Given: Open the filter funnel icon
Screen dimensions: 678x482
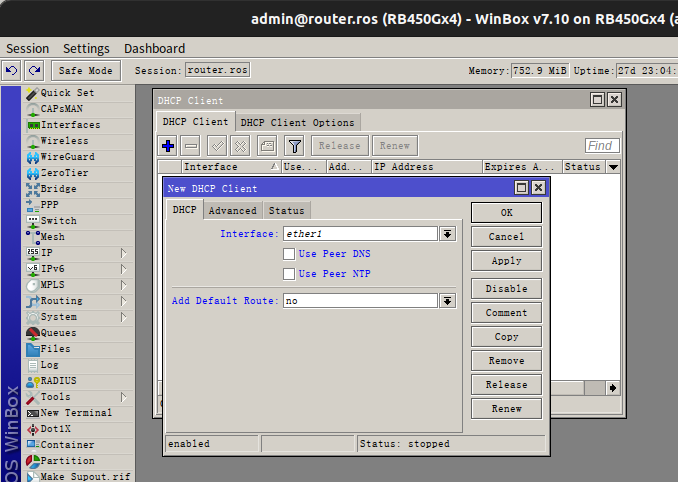Looking at the screenshot, I should (x=294, y=146).
